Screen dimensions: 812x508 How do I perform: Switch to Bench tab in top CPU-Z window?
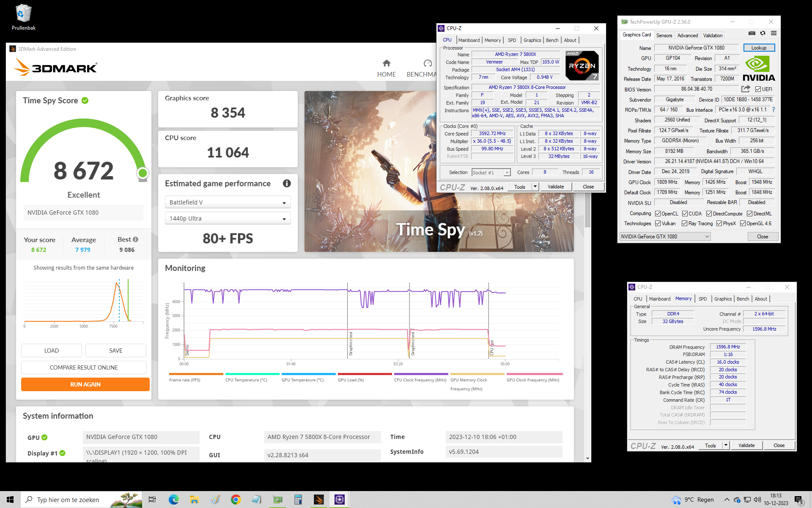[552, 40]
